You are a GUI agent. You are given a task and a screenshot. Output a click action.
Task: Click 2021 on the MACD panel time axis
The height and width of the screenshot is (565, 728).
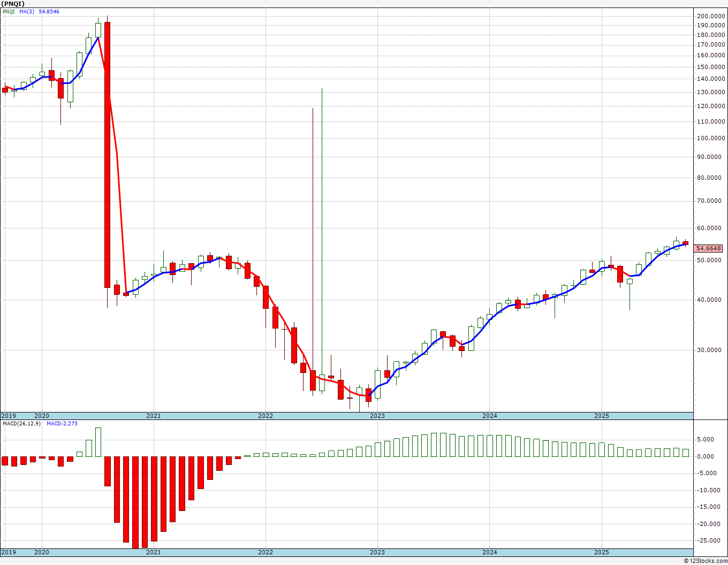coord(154,552)
